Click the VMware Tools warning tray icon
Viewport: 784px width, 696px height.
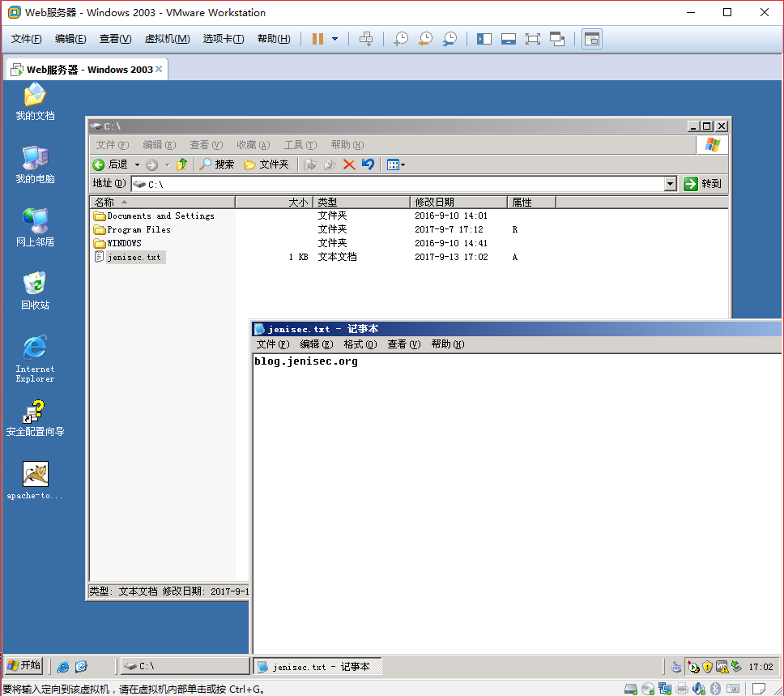point(722,667)
